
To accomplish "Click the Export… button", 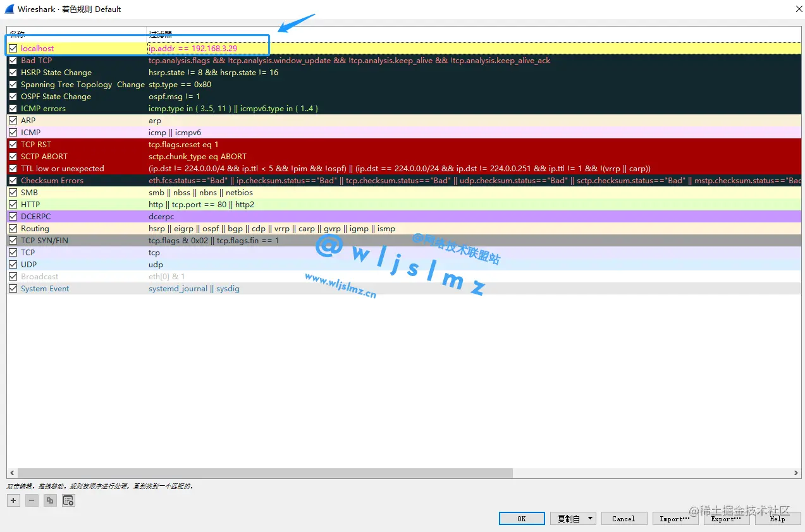I will [726, 519].
